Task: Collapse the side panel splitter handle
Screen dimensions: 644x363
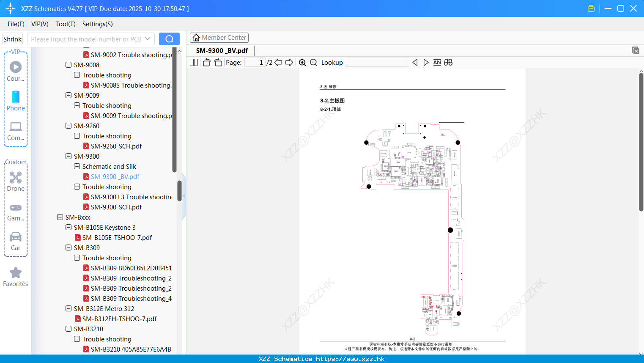Action: 184,196
